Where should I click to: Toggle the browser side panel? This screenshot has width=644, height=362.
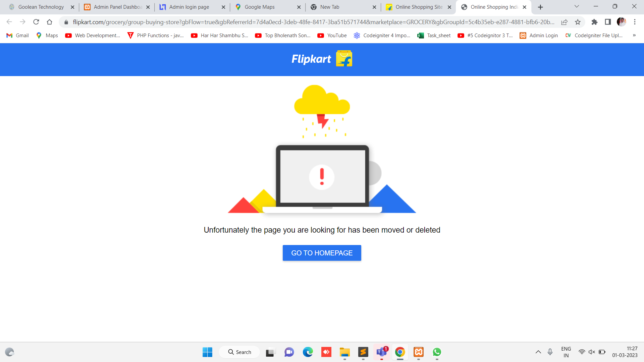tap(608, 22)
